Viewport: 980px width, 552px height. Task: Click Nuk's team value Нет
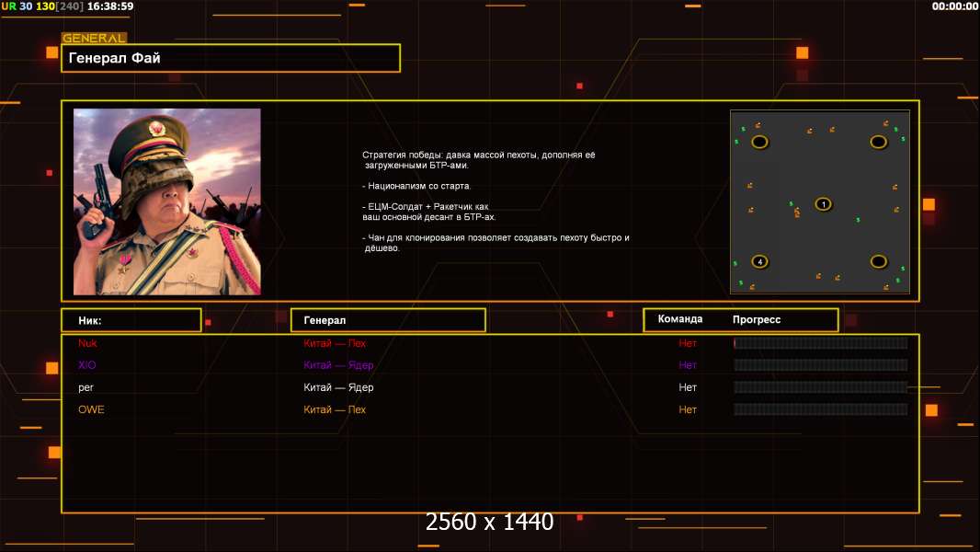688,343
